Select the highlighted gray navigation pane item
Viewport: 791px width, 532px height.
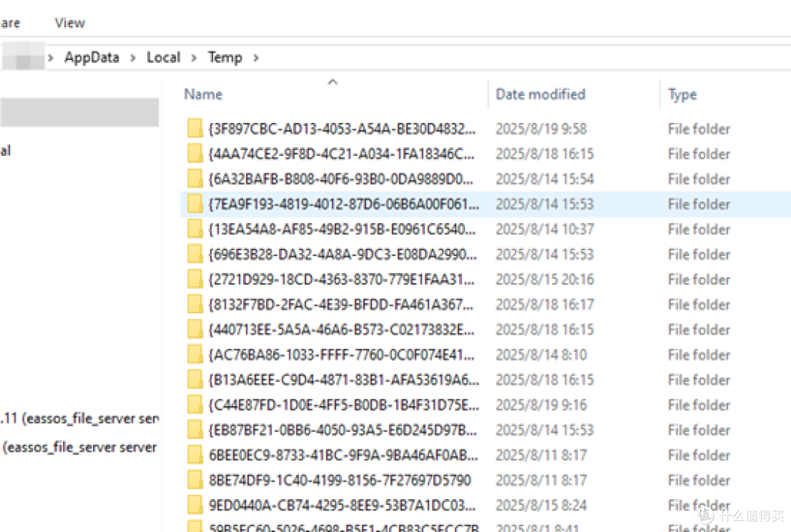(x=79, y=112)
